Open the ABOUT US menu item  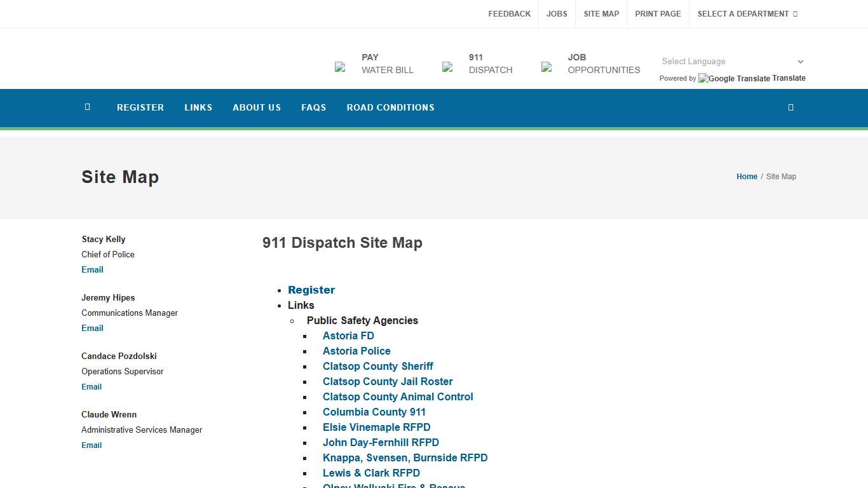[x=257, y=107]
